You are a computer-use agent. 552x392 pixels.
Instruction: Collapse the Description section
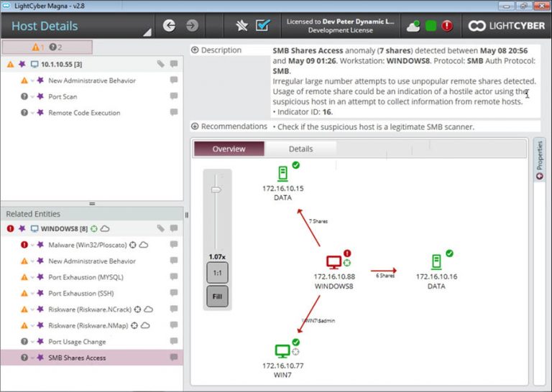[x=195, y=50]
